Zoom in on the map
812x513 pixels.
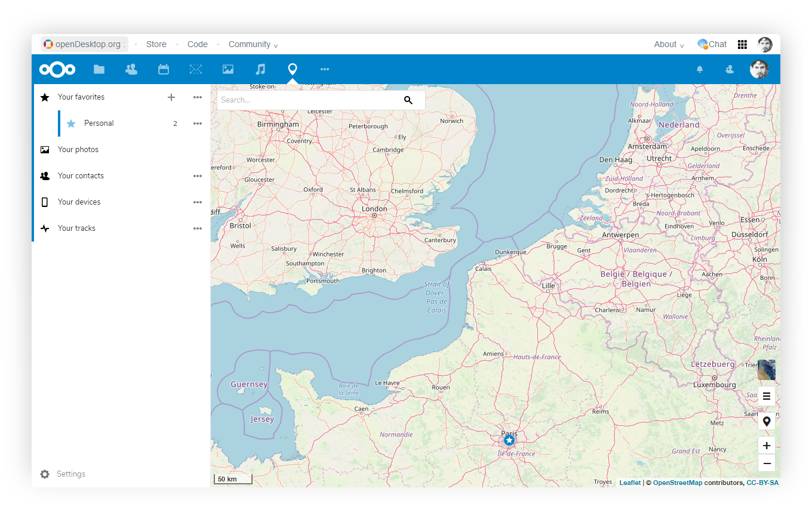[x=767, y=446]
